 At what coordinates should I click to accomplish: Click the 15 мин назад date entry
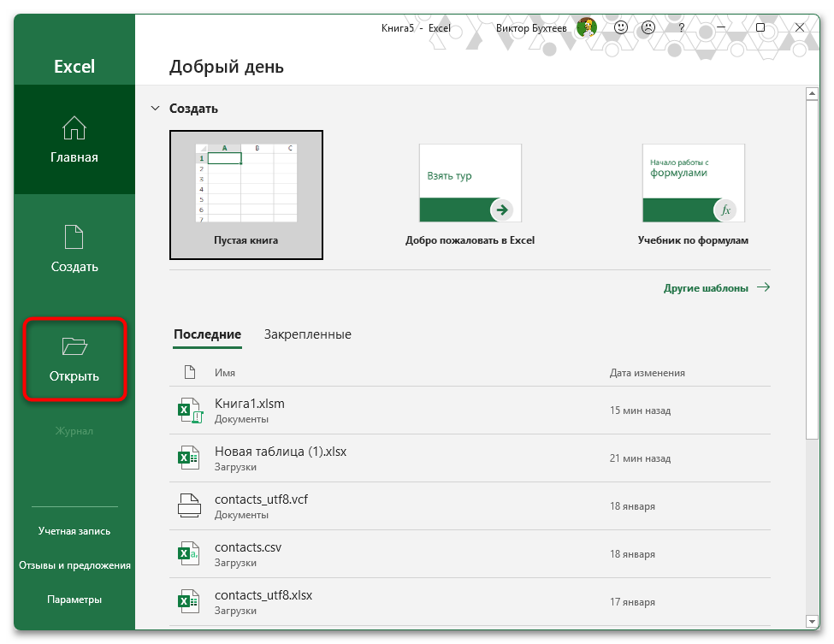[640, 411]
